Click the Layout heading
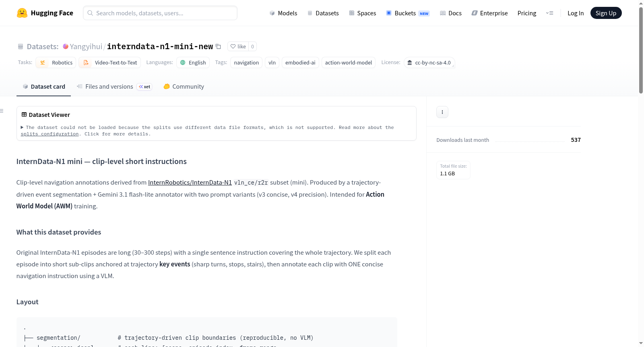Screen dimensions: 644x347 pos(27,302)
